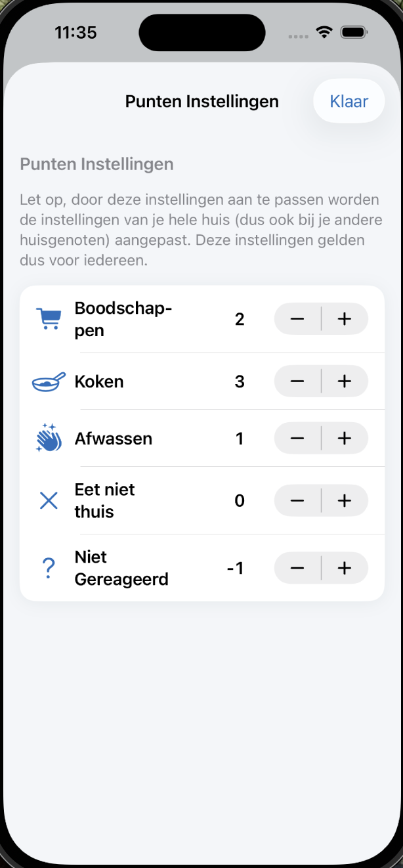Decrease Niet Gereageerd points with minus
The width and height of the screenshot is (403, 868).
coord(297,569)
